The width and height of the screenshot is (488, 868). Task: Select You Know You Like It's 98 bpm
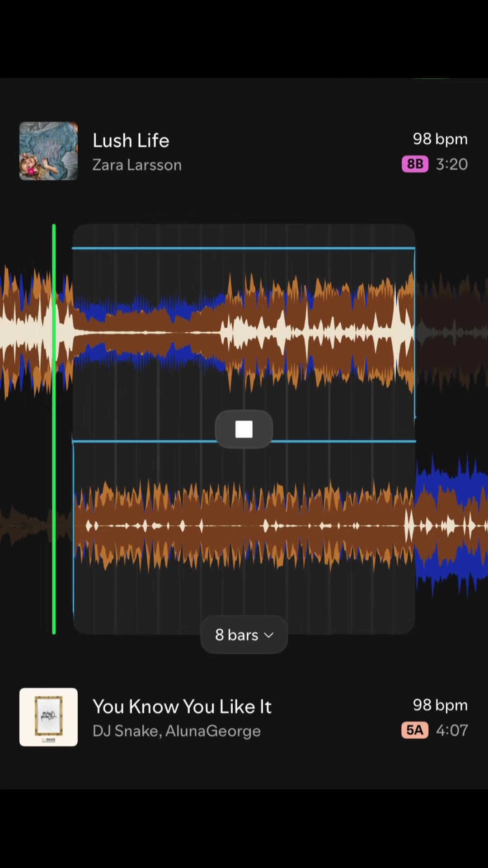point(440,705)
